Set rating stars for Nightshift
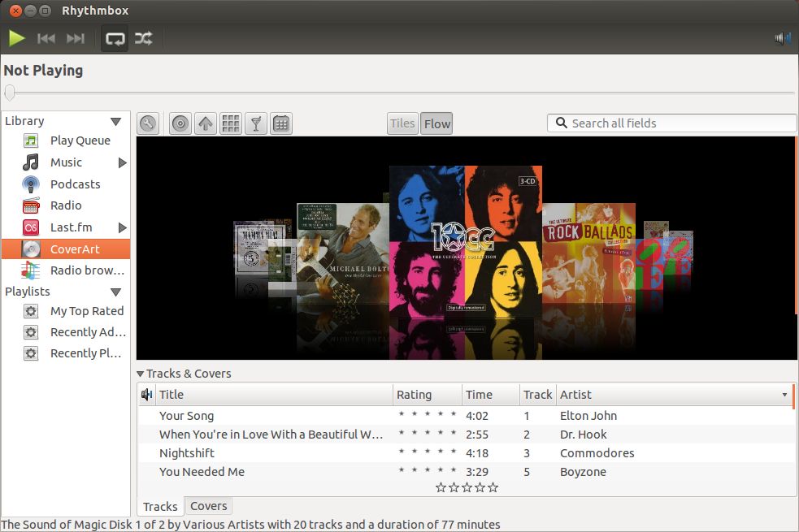The image size is (799, 532). 427,452
